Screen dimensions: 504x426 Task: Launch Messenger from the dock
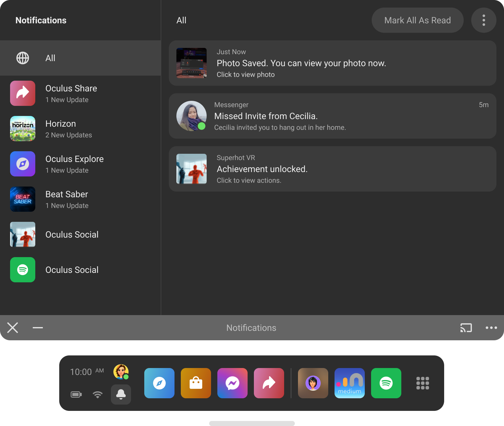point(232,383)
